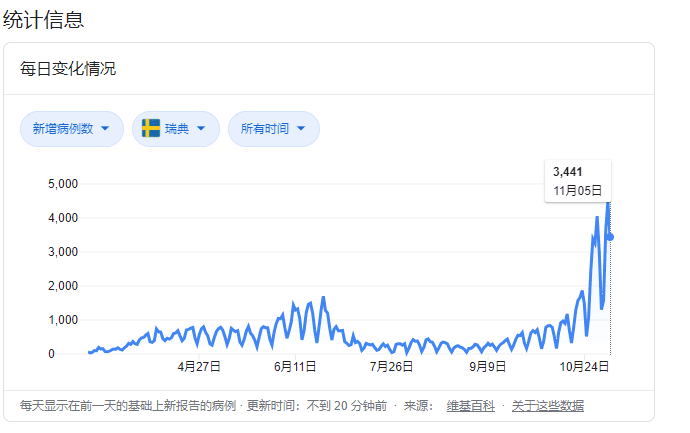Click the 3,441 tooltip box
690x433 pixels.
click(578, 180)
